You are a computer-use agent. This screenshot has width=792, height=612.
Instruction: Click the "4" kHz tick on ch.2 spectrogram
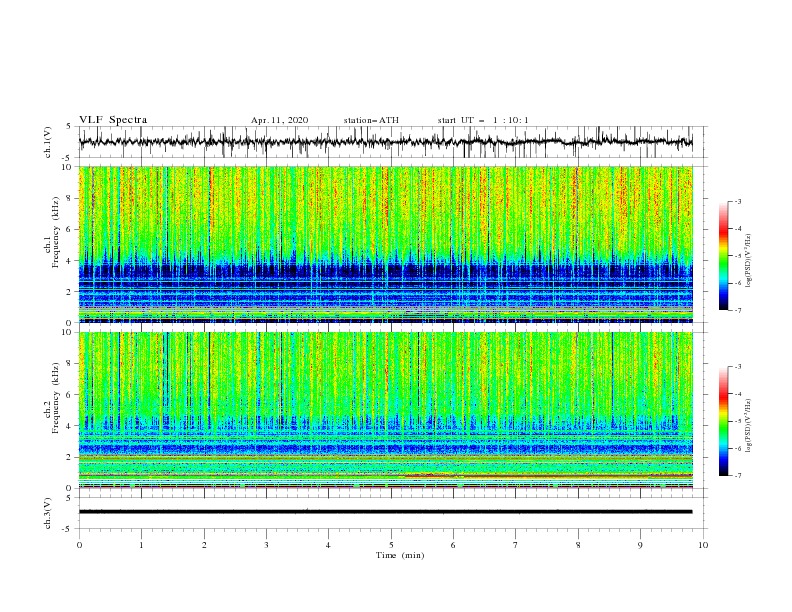click(x=69, y=426)
